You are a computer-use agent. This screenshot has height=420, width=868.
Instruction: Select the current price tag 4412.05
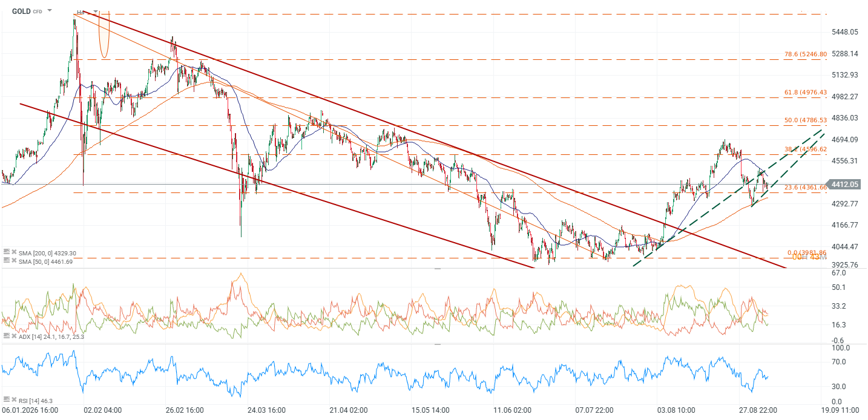(x=846, y=184)
